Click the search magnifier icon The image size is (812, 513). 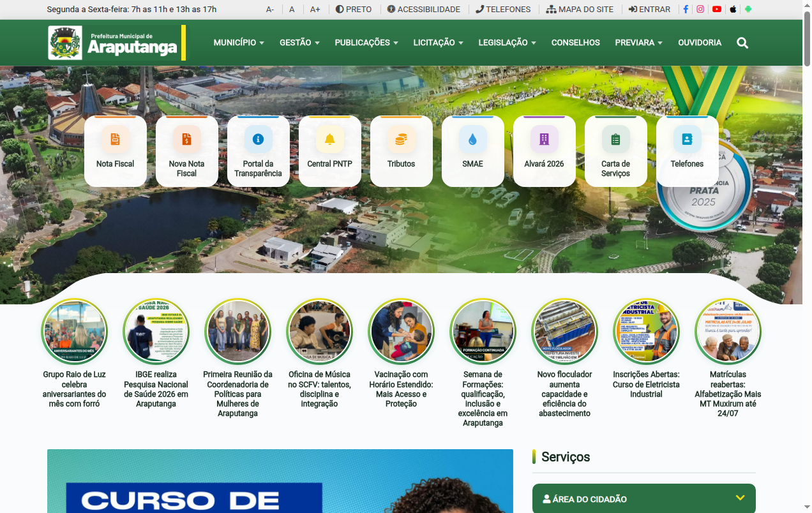[742, 43]
